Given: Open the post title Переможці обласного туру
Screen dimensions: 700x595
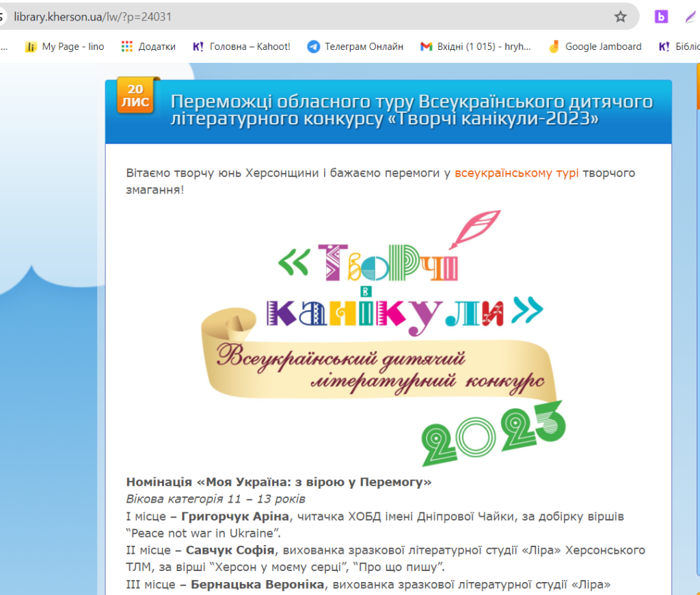Looking at the screenshot, I should (x=411, y=110).
